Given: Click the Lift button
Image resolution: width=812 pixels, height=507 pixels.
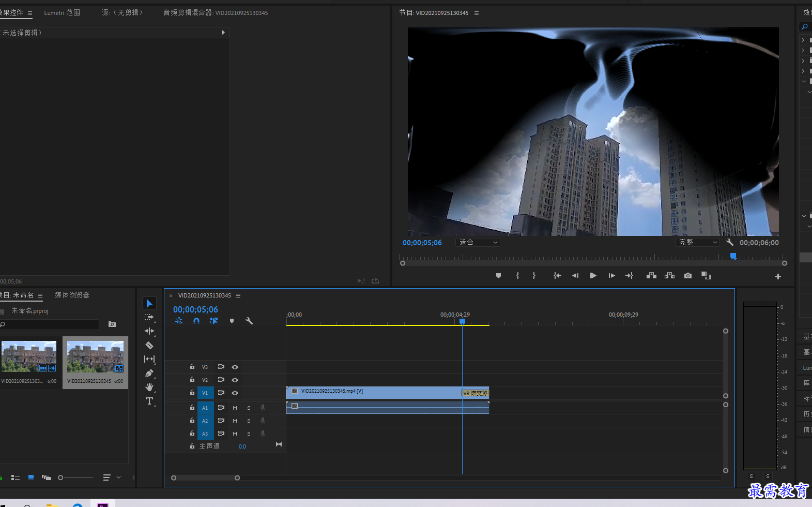Looking at the screenshot, I should [x=651, y=276].
